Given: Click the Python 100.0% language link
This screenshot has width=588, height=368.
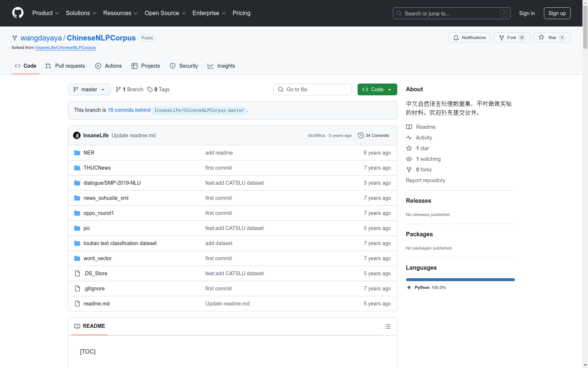Looking at the screenshot, I should pos(427,287).
